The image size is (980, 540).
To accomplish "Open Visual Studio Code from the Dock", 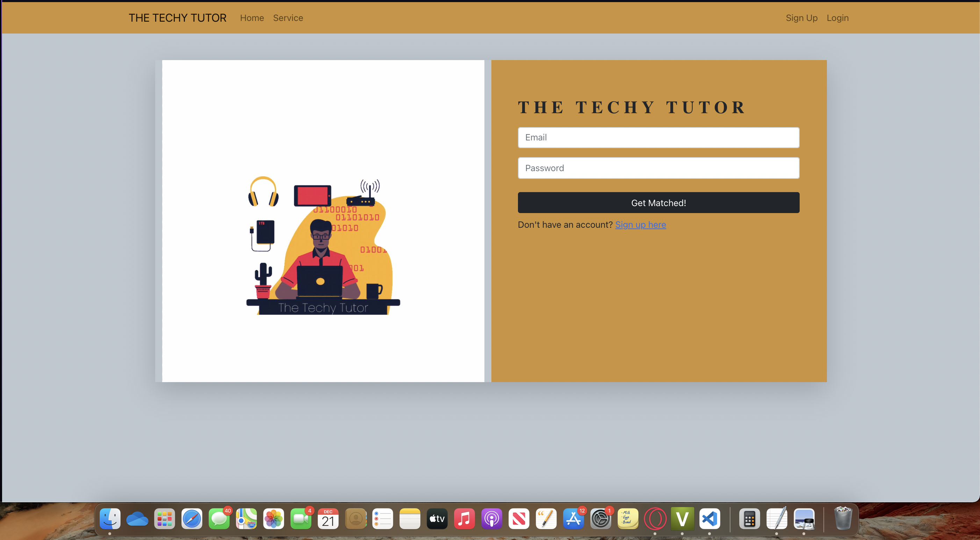I will 709,519.
